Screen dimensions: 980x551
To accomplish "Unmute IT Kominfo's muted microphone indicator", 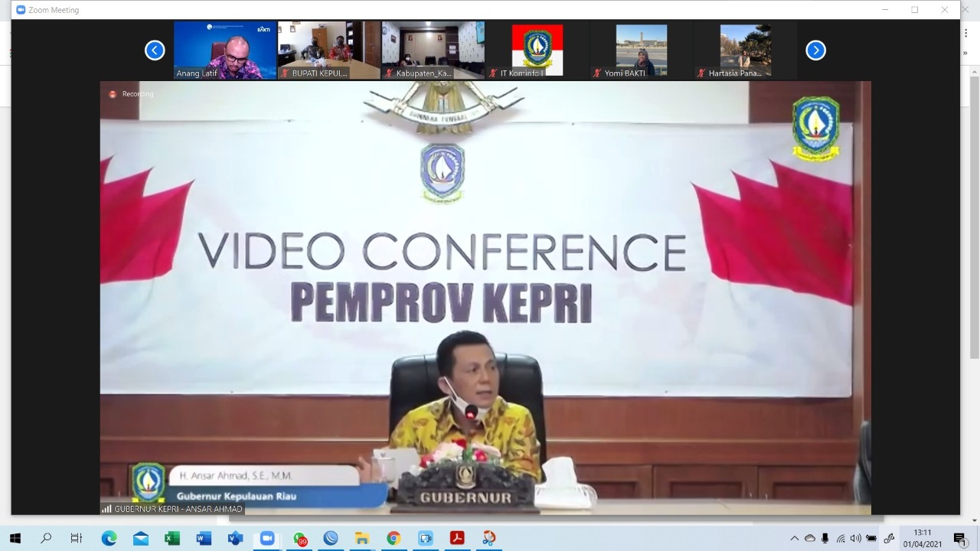I will pos(495,71).
